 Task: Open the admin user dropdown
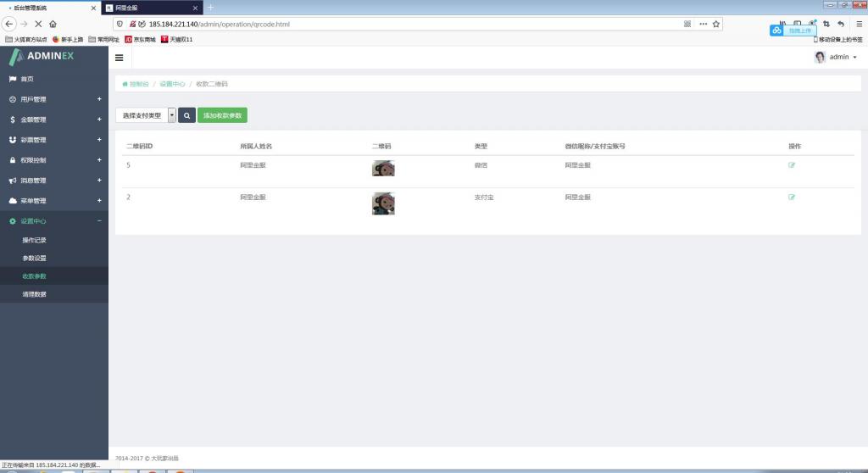(836, 57)
